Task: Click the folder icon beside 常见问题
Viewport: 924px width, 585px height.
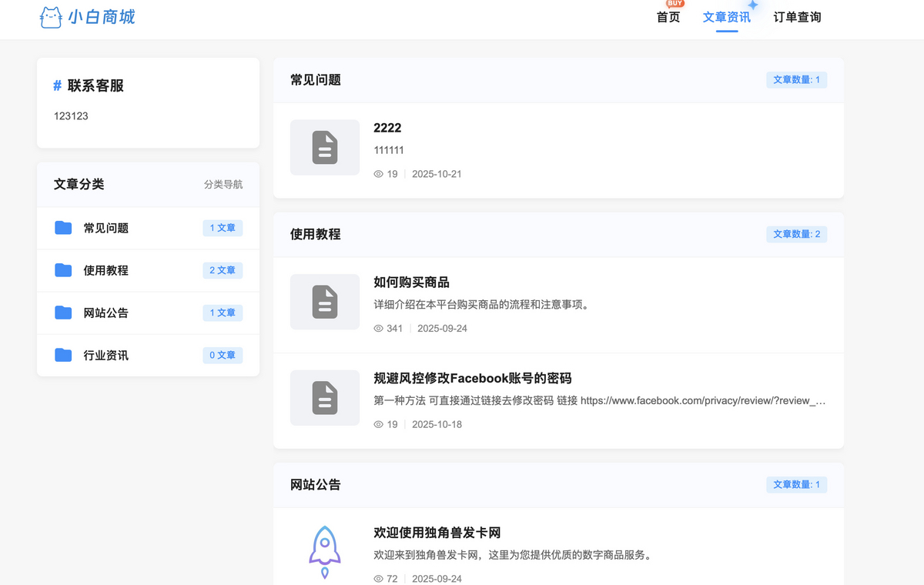Action: click(62, 228)
